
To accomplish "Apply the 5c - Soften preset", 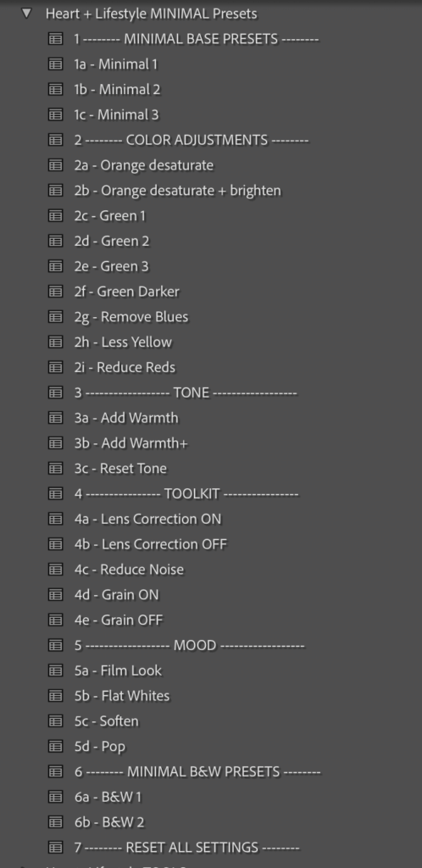I will coord(106,721).
